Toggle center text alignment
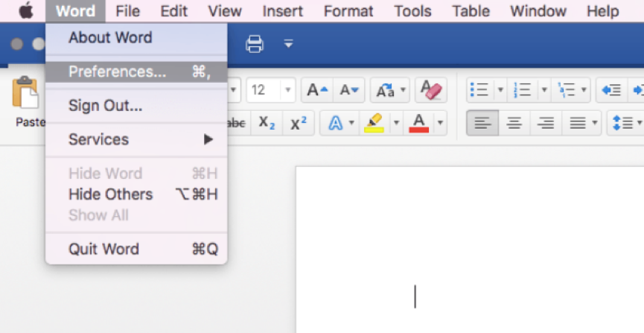 [514, 123]
